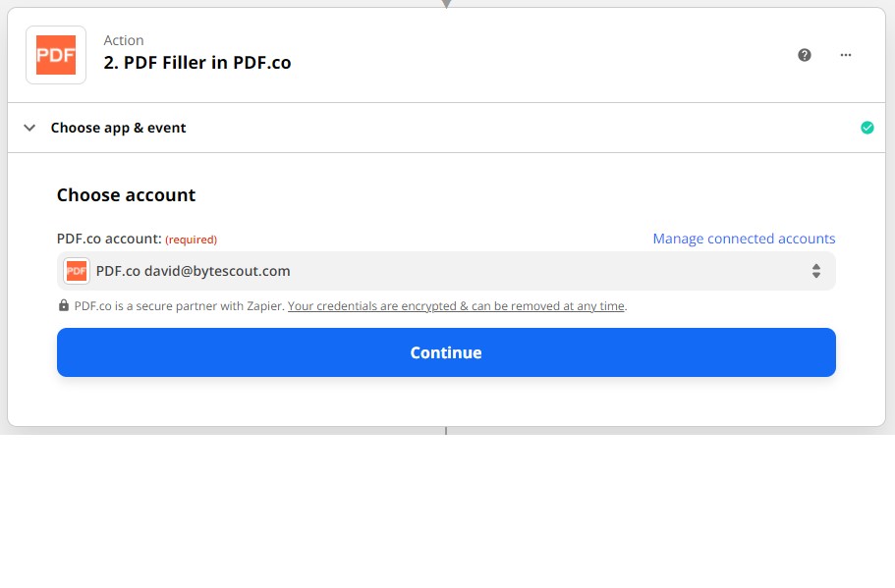Click the Action label above the title
The width and height of the screenshot is (895, 588).
(x=123, y=40)
